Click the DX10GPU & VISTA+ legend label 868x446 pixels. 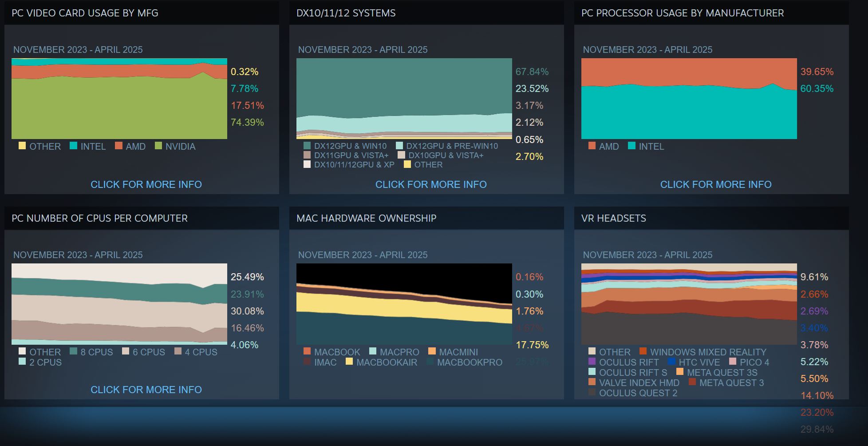pyautogui.click(x=446, y=155)
